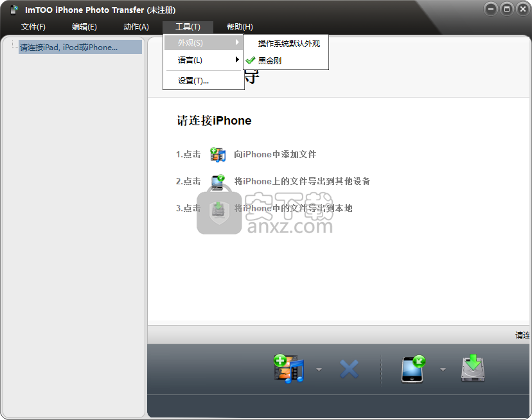Click the 1.点击 step label
532x420 pixels.
click(188, 154)
